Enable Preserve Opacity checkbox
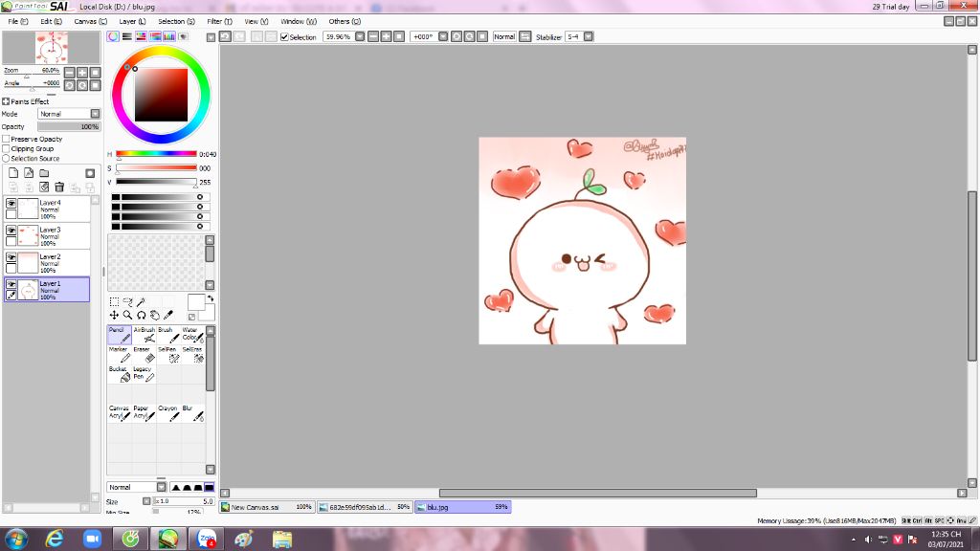This screenshot has width=980, height=551. pyautogui.click(x=7, y=139)
